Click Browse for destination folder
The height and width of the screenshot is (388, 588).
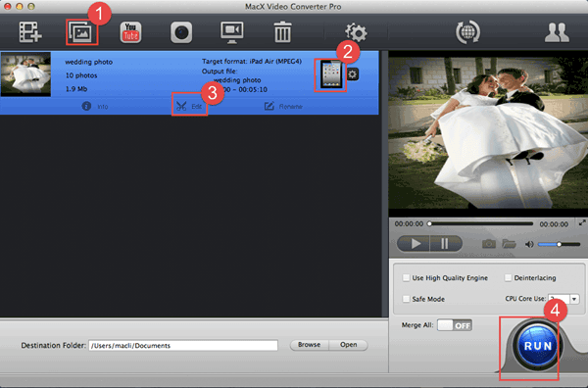[x=309, y=345]
